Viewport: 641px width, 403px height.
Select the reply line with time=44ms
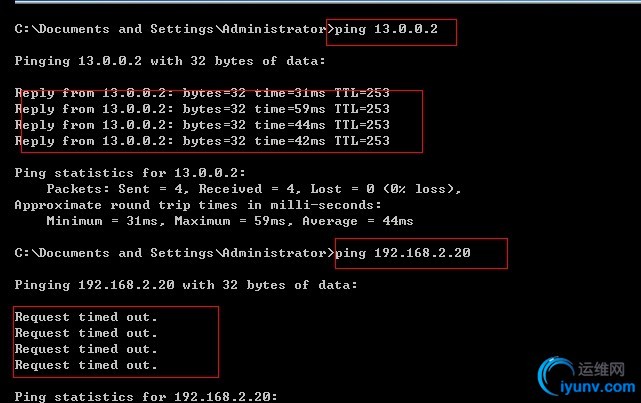pos(202,125)
